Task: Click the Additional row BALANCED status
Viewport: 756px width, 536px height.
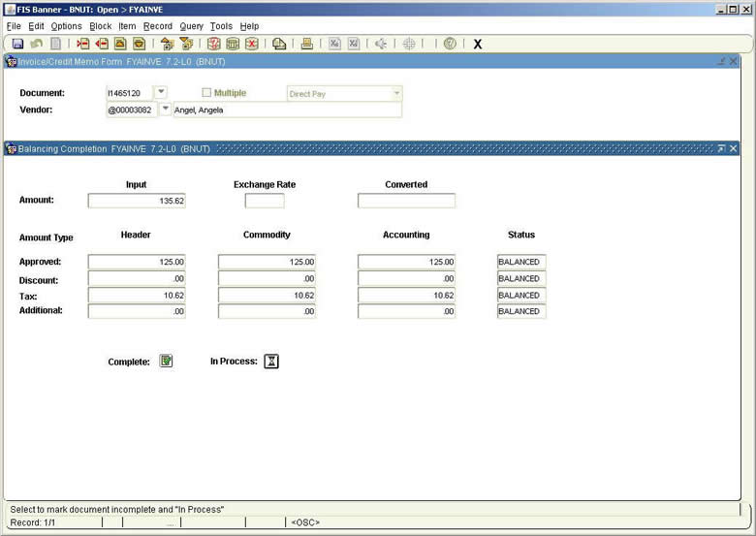Action: coord(521,311)
